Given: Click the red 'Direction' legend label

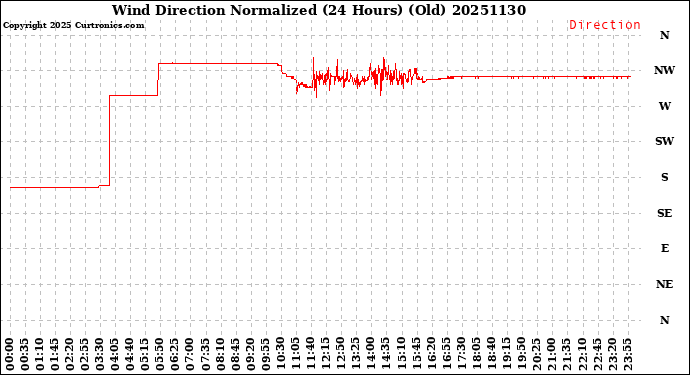Looking at the screenshot, I should (605, 25).
